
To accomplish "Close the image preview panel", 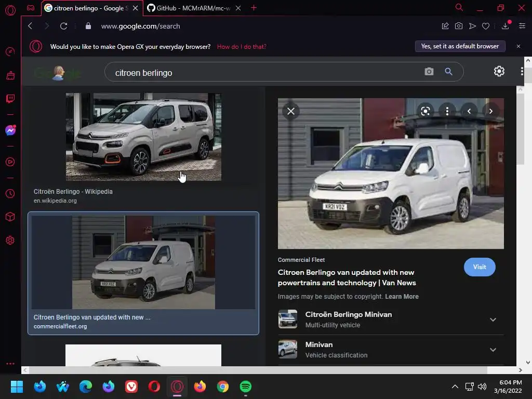I will tap(291, 111).
